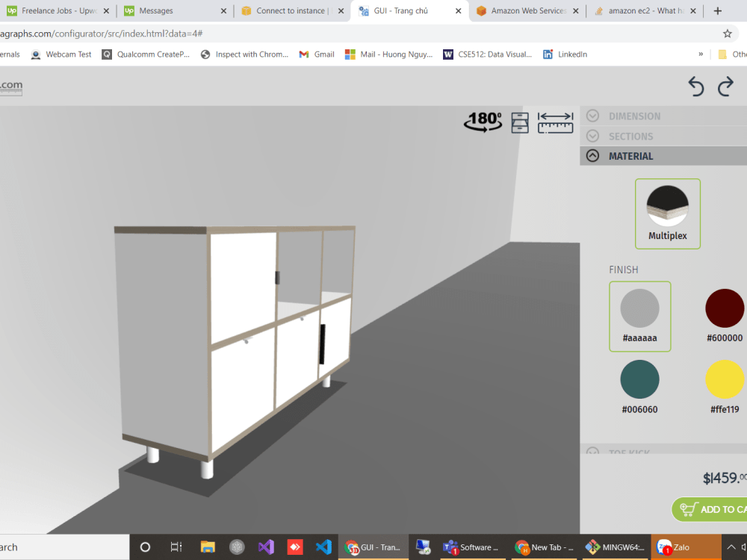
Task: Click the ADD TO CART button
Action: click(710, 509)
